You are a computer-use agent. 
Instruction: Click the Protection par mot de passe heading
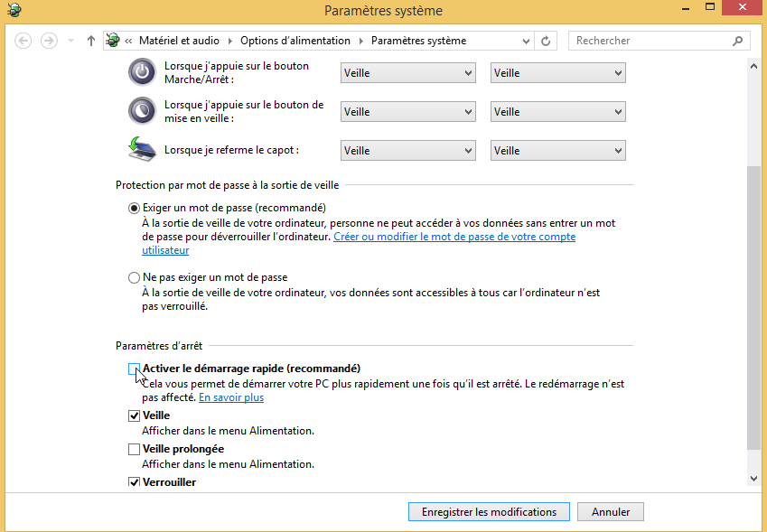[228, 185]
